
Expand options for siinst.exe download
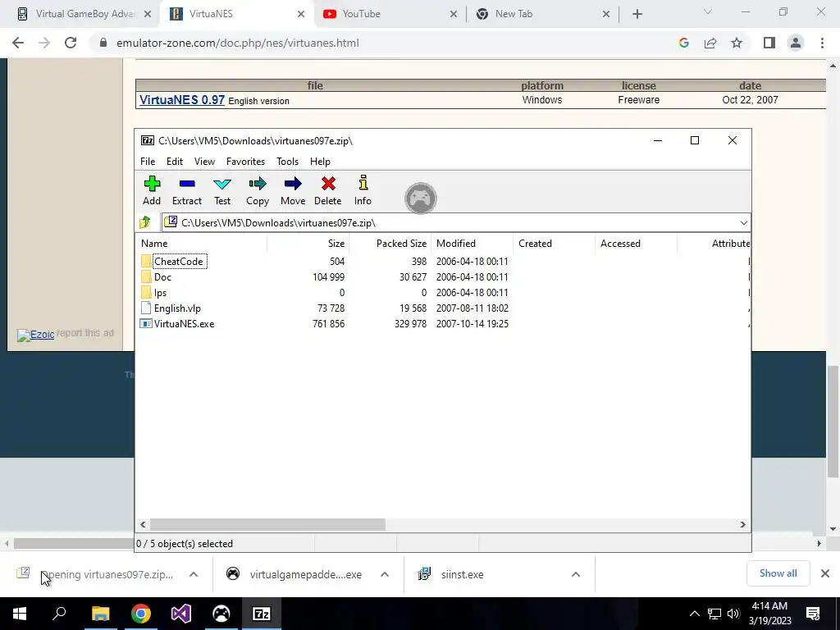point(575,574)
